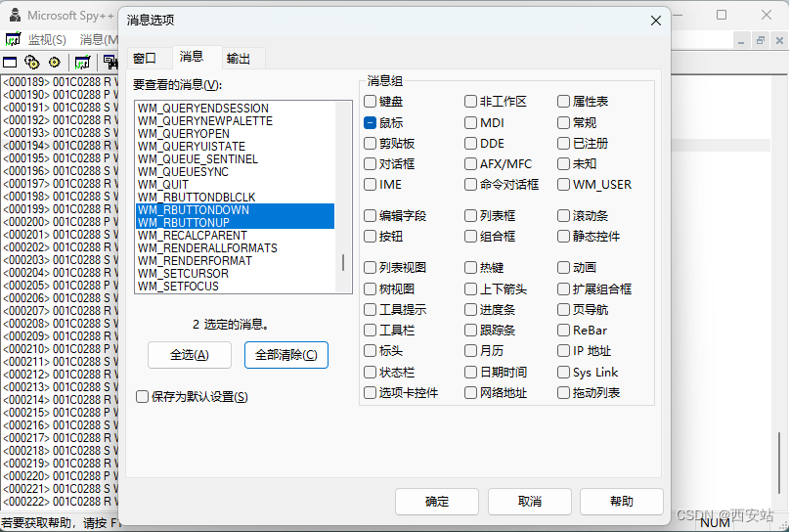Toggle the 鼠标 message group checkbox
This screenshot has width=789, height=532.
(370, 122)
